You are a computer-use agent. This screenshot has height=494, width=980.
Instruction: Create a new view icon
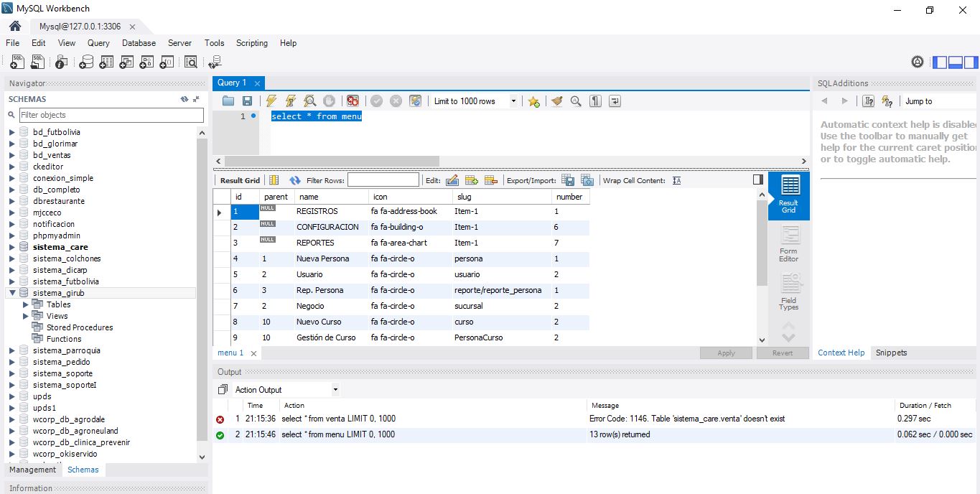[x=126, y=62]
